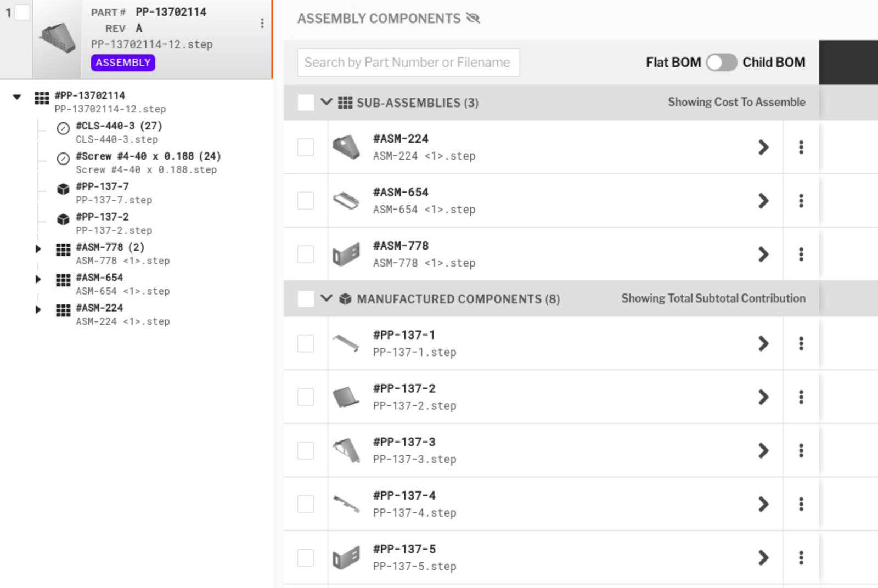Open chevron arrow for ASM-654 row
The width and height of the screenshot is (878, 588).
[x=763, y=201]
